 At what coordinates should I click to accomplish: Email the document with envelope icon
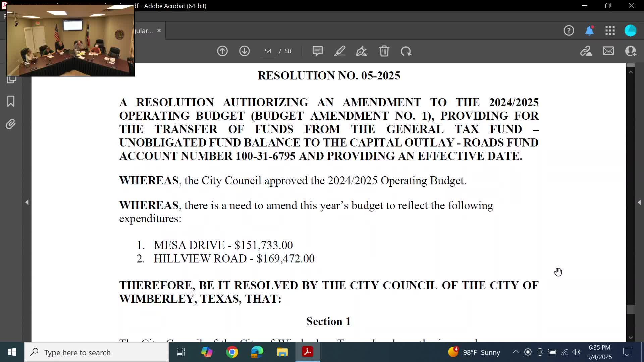pyautogui.click(x=608, y=51)
